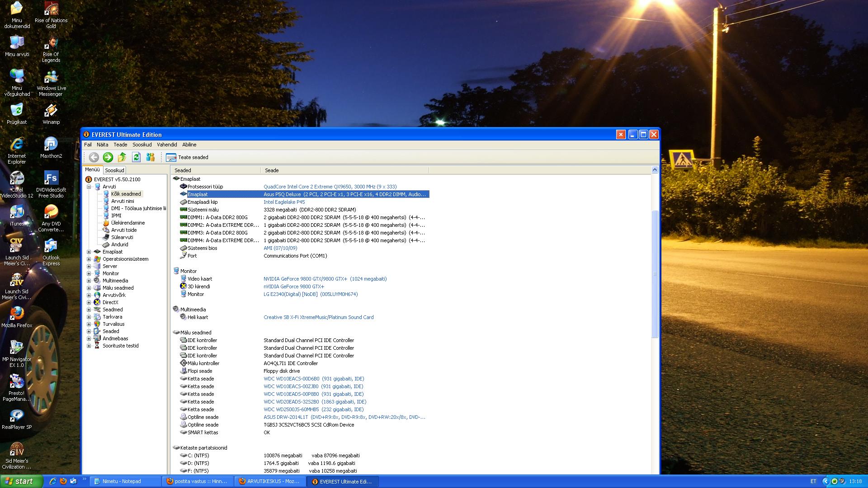Open the Mozilla Firefox desktop icon

pos(17,317)
